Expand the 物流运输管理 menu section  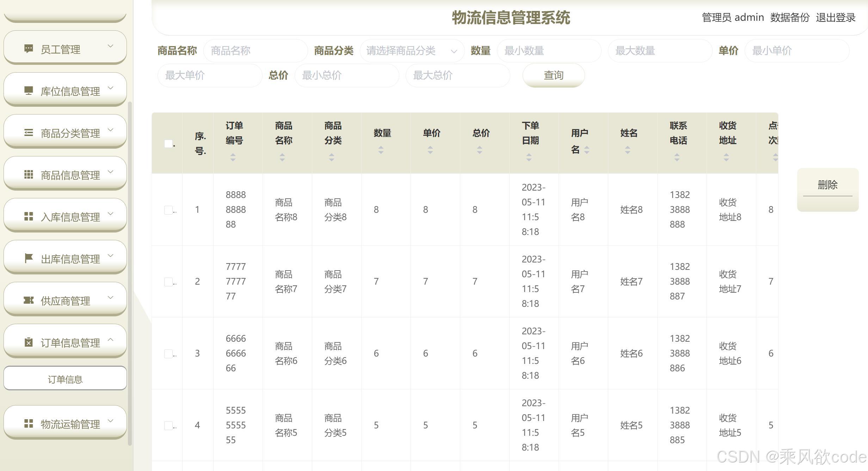click(111, 421)
